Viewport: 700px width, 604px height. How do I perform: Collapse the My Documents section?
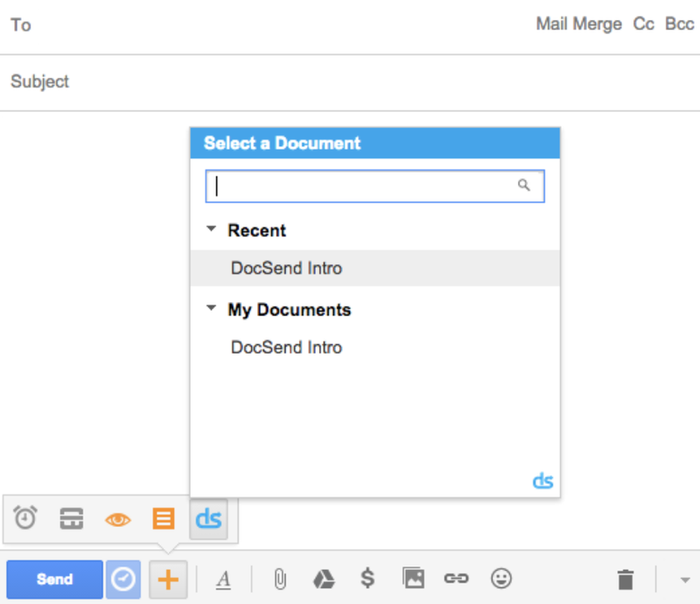[211, 308]
